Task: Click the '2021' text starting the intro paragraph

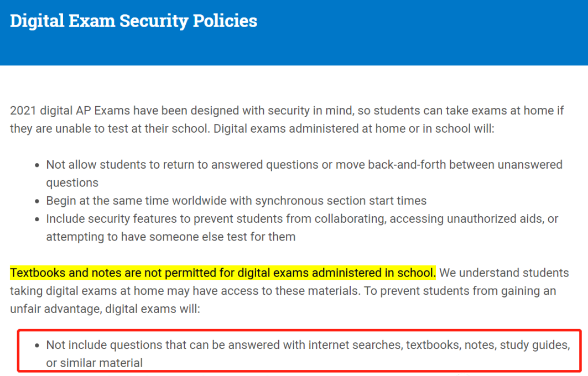Action: (23, 111)
